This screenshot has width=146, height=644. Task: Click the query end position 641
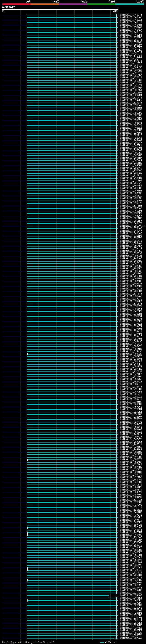[115, 11]
